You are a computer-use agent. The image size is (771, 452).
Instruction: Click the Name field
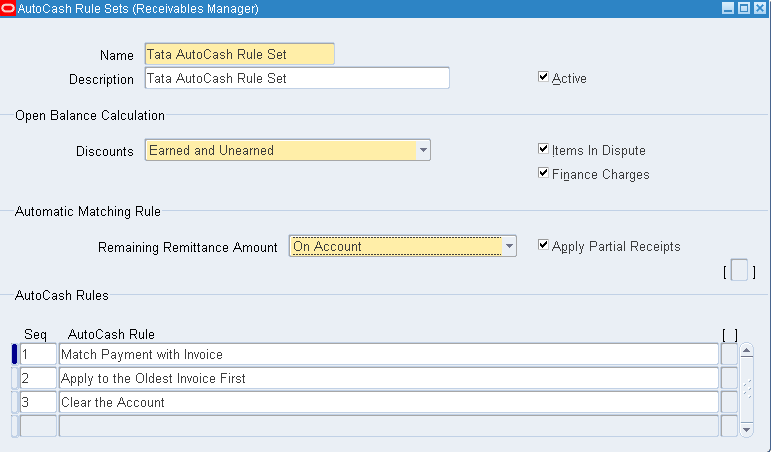click(239, 54)
